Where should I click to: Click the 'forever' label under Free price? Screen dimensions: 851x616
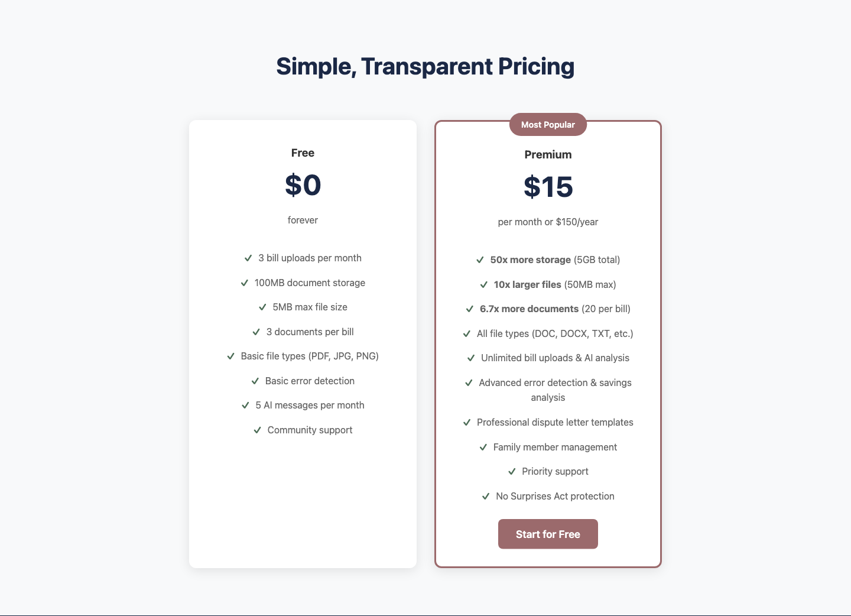coord(303,219)
